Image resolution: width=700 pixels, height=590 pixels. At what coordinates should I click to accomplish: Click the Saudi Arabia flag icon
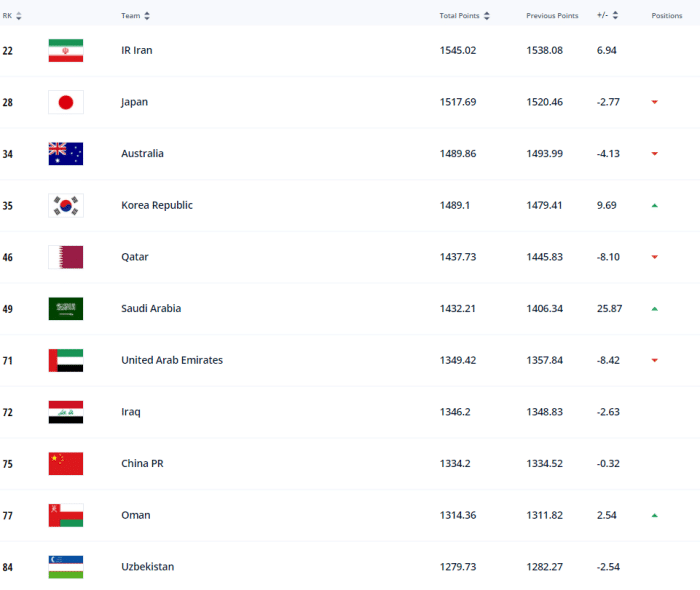point(66,309)
